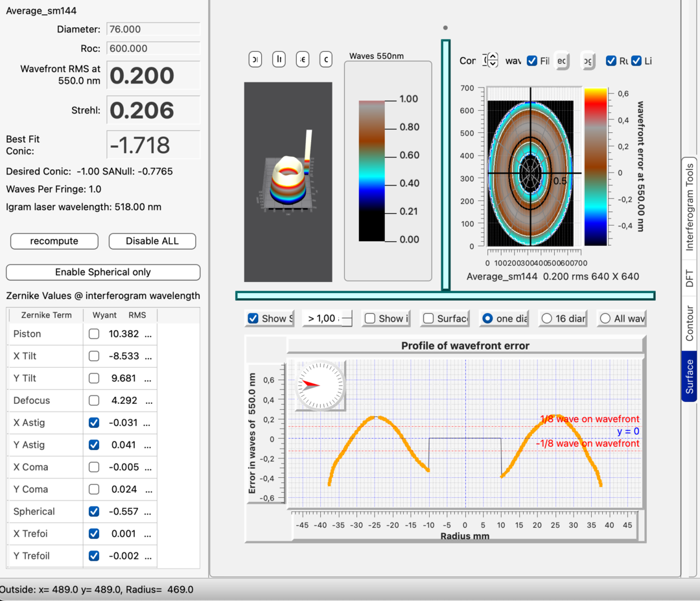The image size is (700, 601).
Task: Enable the Defocus Zernike term checkbox
Action: pos(94,401)
